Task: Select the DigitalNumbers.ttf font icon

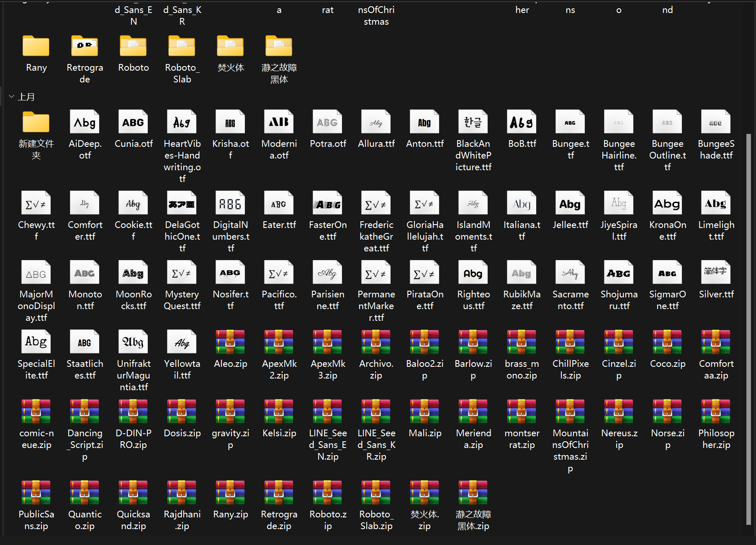Action: tap(230, 203)
